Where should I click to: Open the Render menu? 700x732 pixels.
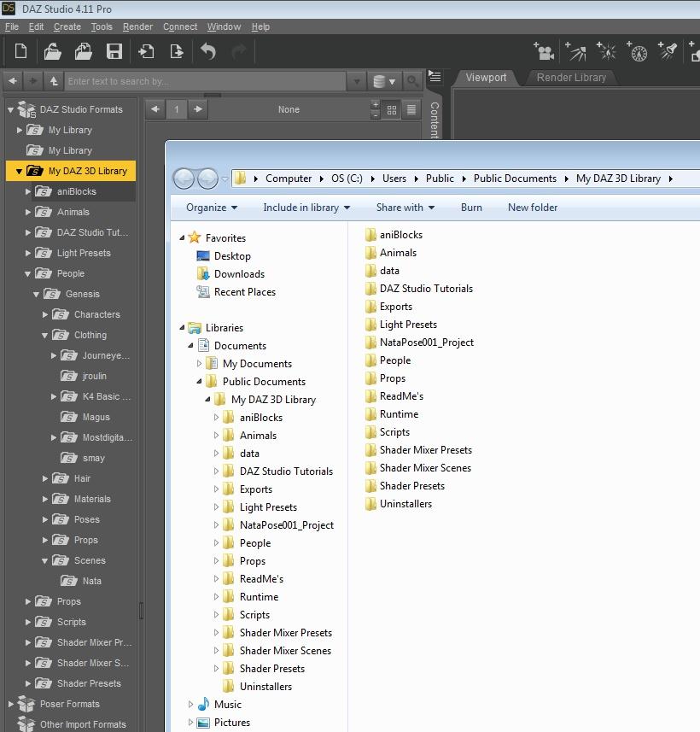(x=137, y=26)
